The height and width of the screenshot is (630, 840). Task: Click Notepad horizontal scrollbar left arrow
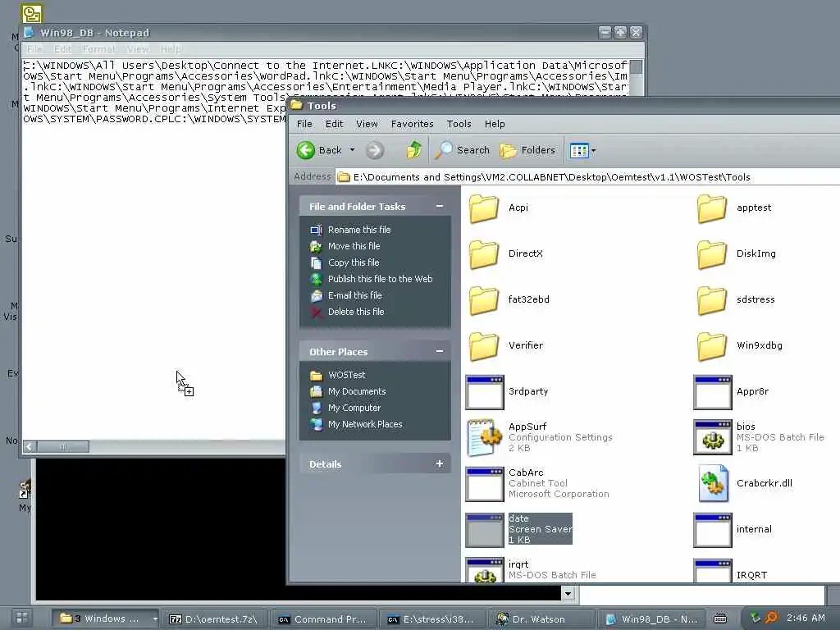pyautogui.click(x=30, y=446)
